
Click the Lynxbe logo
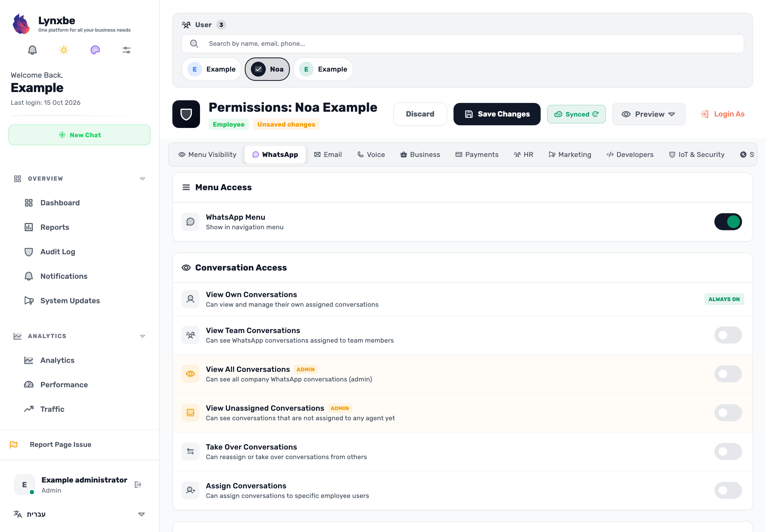tap(21, 24)
